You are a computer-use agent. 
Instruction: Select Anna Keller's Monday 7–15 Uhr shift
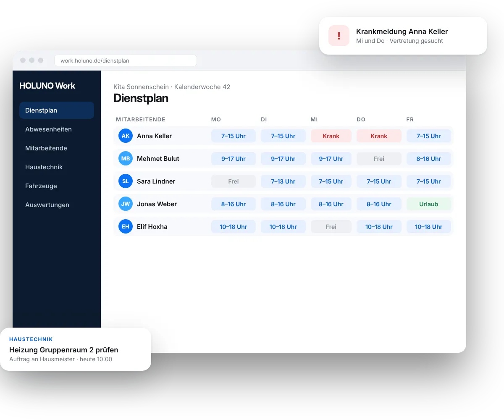tap(234, 136)
